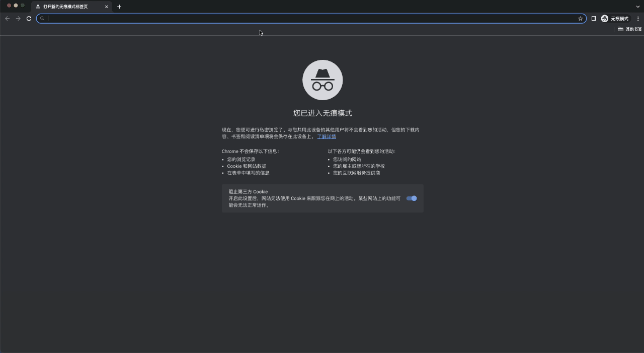The width and height of the screenshot is (644, 353).
Task: Reload the current page
Action: pyautogui.click(x=29, y=18)
